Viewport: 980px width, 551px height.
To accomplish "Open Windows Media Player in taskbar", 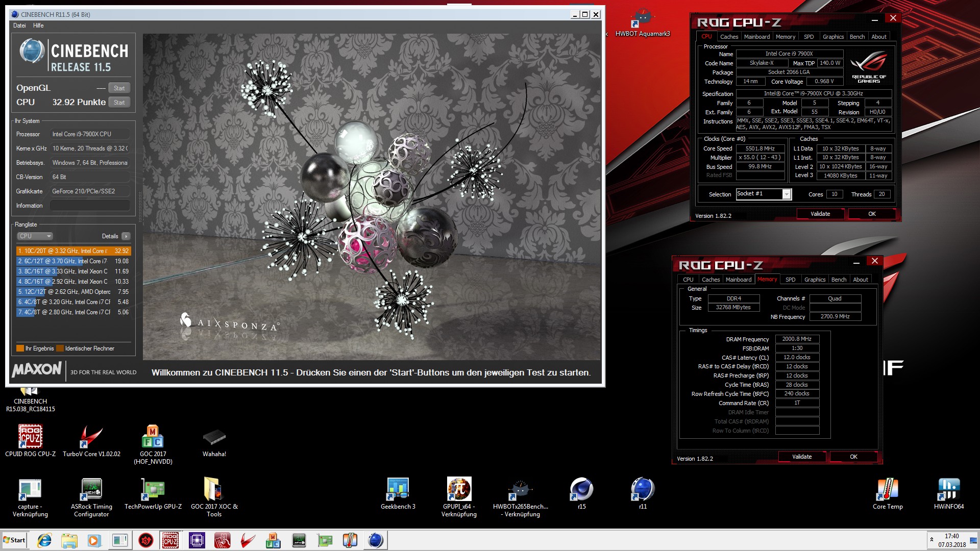I will click(x=94, y=540).
